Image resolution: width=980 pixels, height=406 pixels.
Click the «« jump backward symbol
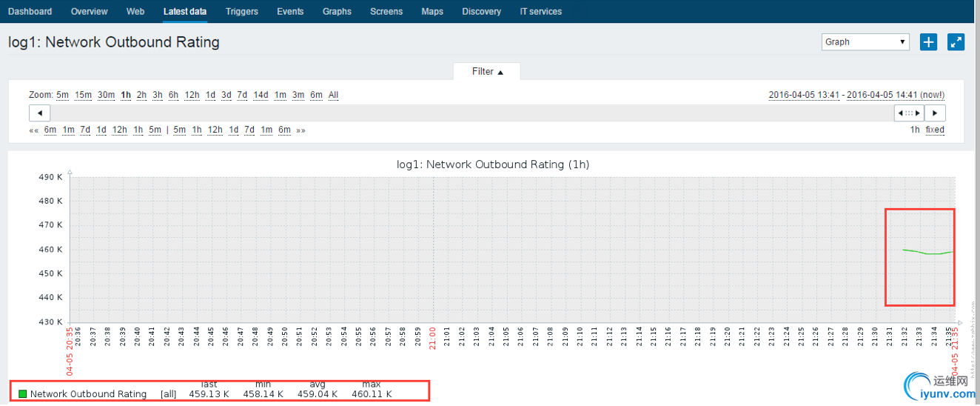tap(33, 130)
